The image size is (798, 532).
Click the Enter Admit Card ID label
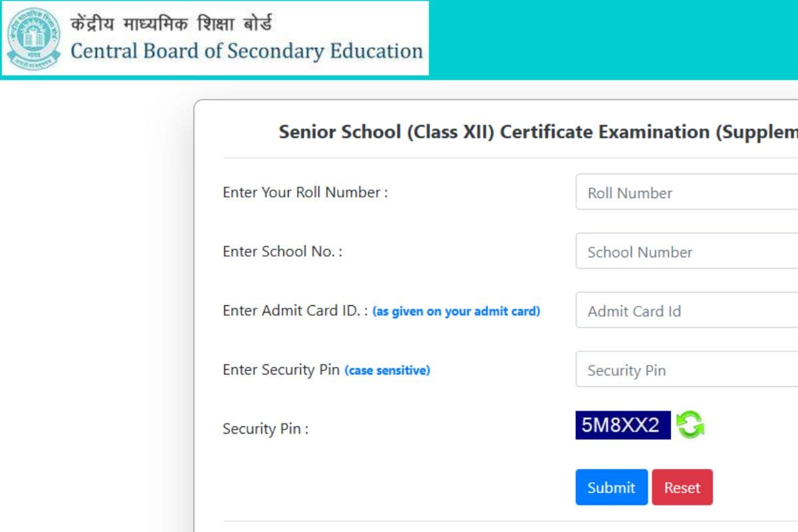(293, 310)
